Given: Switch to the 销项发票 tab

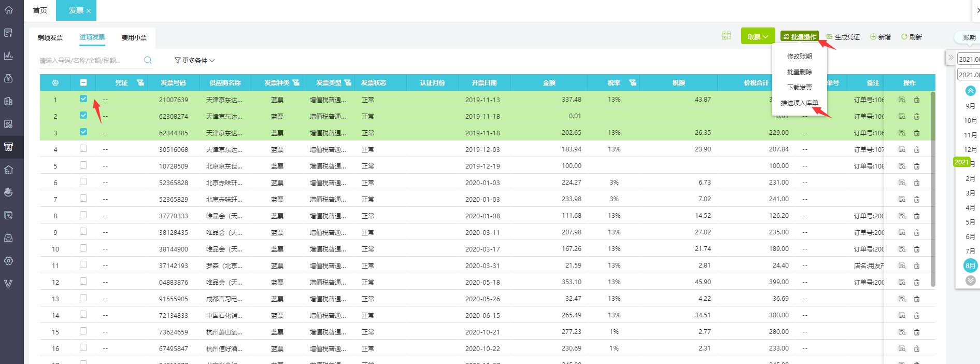Looking at the screenshot, I should tap(50, 38).
